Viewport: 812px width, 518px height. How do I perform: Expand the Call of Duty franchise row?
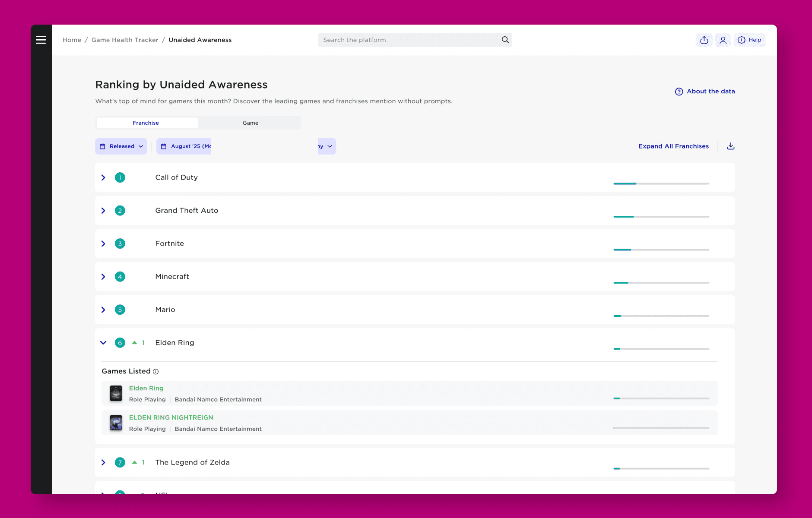pyautogui.click(x=103, y=177)
